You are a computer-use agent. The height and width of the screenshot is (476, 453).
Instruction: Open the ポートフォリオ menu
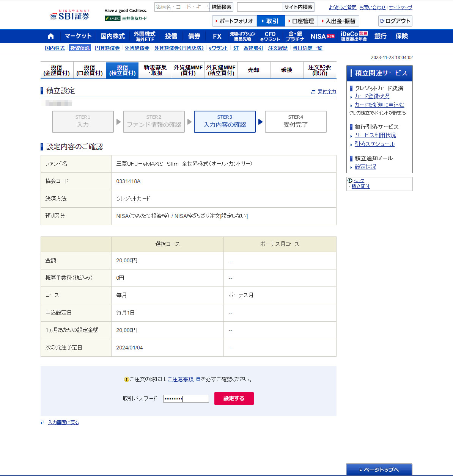click(234, 21)
